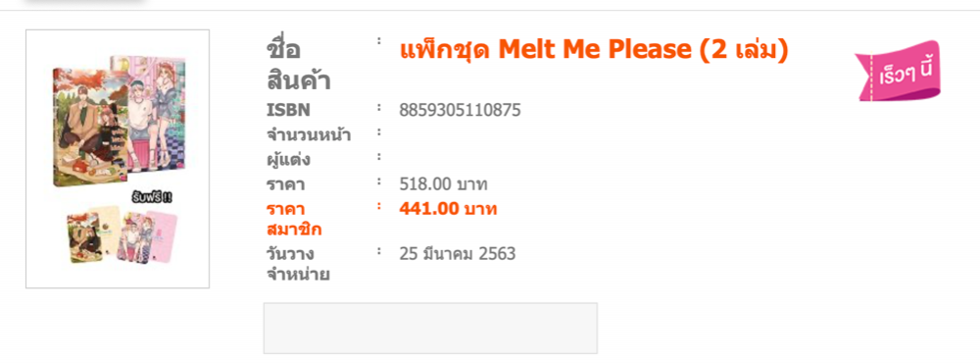
Task: Click the "รับฟรี !!" text in the image
Action: tap(153, 198)
